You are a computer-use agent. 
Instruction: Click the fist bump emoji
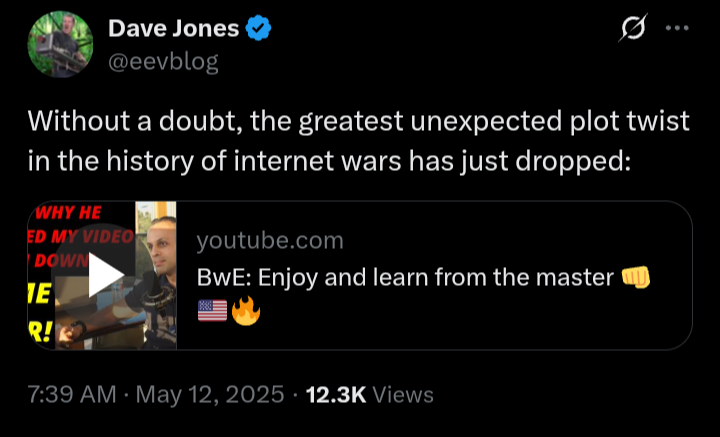pyautogui.click(x=636, y=277)
